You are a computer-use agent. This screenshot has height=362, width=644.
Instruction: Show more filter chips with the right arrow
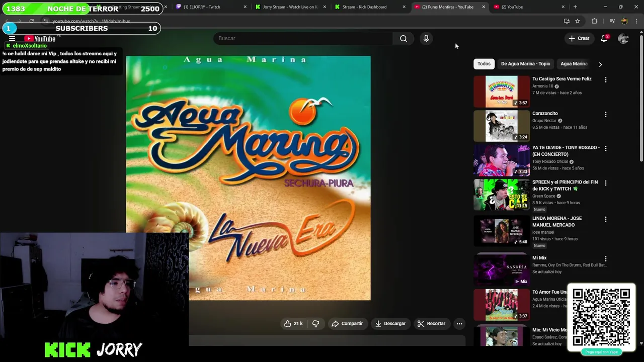click(x=600, y=64)
